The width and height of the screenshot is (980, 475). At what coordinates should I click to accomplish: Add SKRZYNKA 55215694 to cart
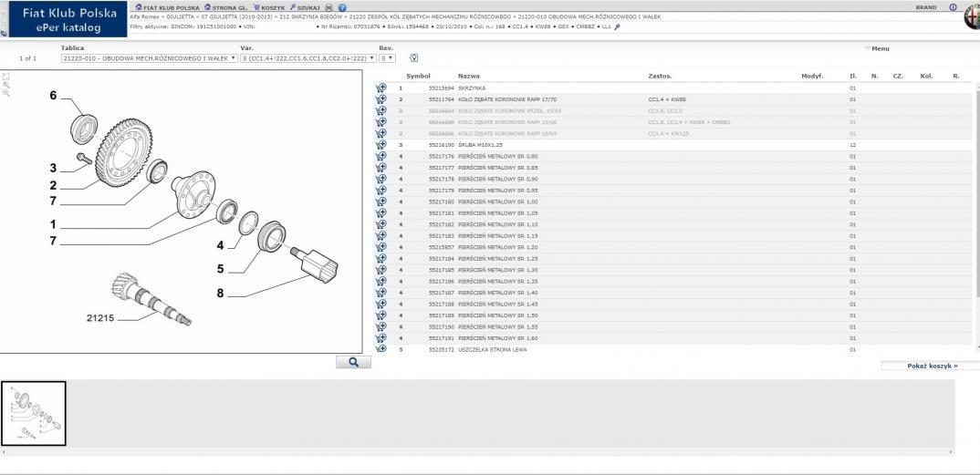tap(381, 88)
